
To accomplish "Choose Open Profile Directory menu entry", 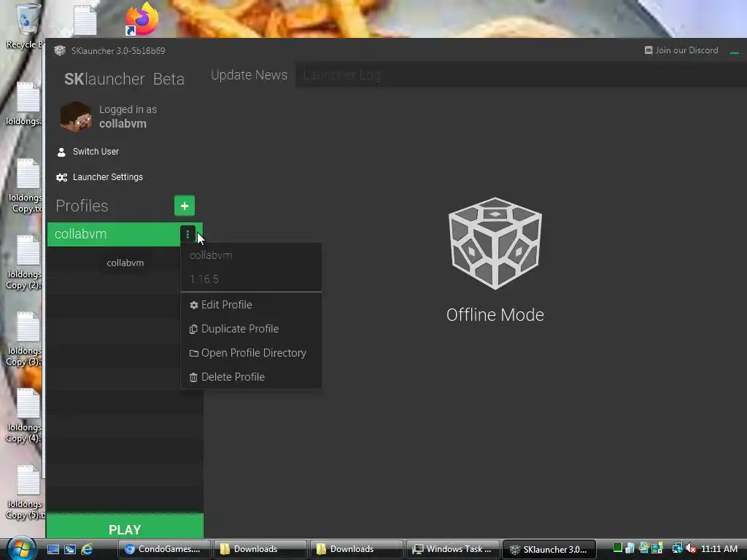I will (x=251, y=353).
